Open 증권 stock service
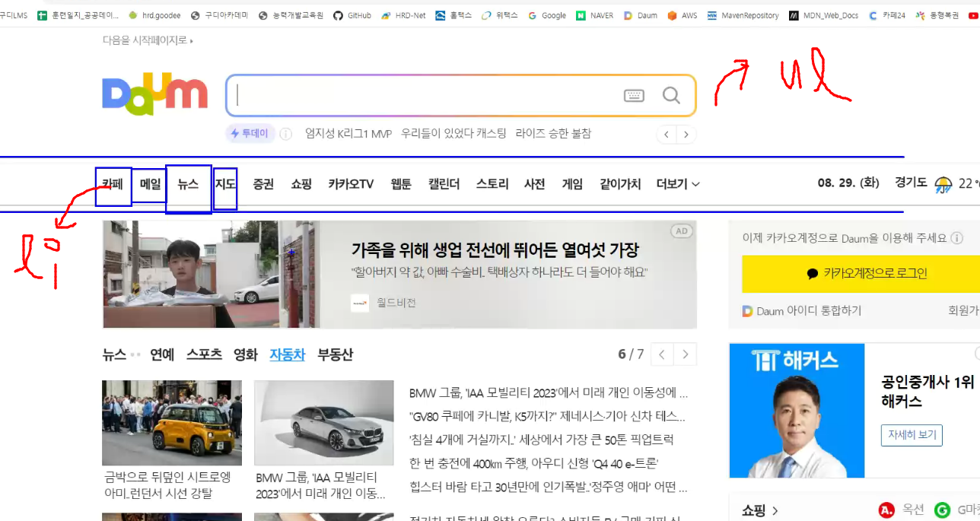 (x=263, y=184)
